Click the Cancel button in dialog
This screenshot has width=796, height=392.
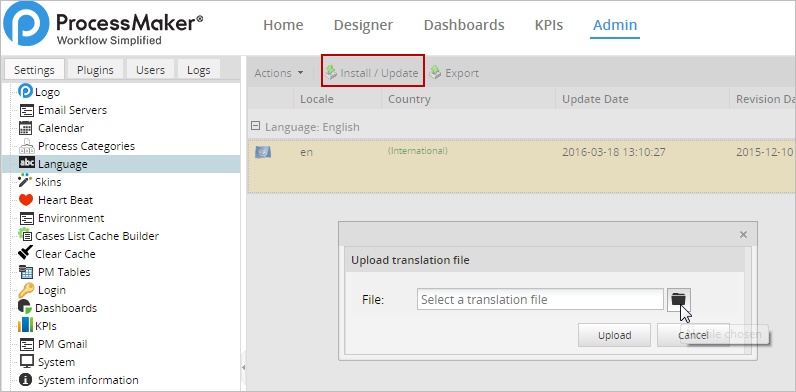tap(693, 335)
